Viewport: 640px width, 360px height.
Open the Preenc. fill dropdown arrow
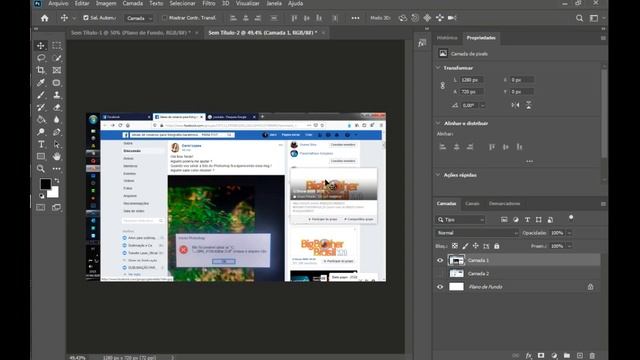click(569, 246)
